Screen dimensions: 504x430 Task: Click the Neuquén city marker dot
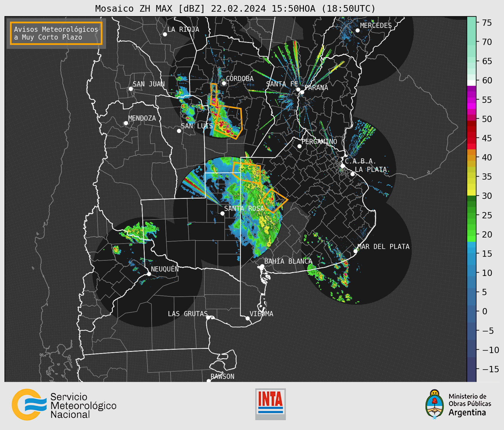[x=149, y=274]
